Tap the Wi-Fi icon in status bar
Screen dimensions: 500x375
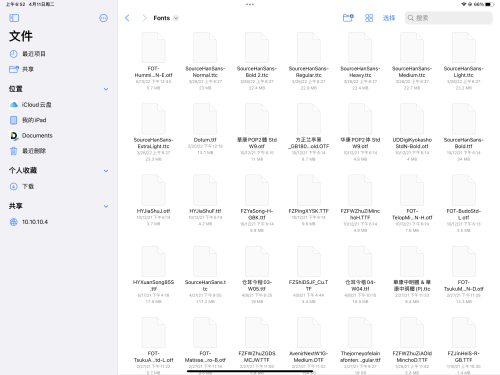coord(464,4)
